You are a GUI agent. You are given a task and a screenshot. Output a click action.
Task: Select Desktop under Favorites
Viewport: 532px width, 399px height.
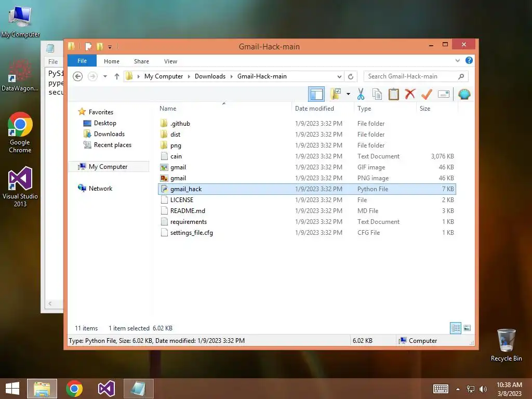point(105,123)
